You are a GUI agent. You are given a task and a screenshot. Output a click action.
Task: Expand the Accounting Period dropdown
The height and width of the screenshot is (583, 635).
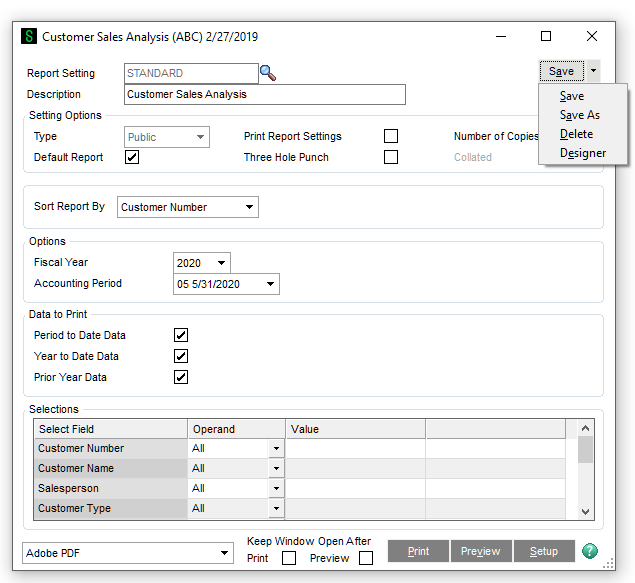pos(226,284)
